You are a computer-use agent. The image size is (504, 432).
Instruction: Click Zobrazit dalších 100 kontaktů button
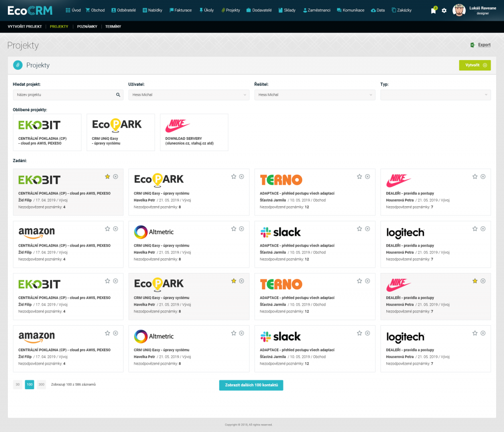coord(251,385)
